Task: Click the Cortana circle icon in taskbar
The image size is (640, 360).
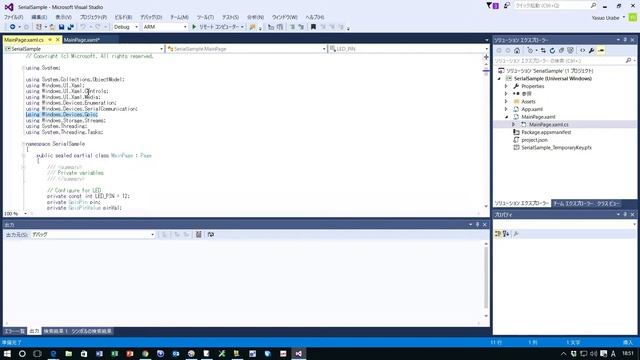Action: tap(22, 353)
